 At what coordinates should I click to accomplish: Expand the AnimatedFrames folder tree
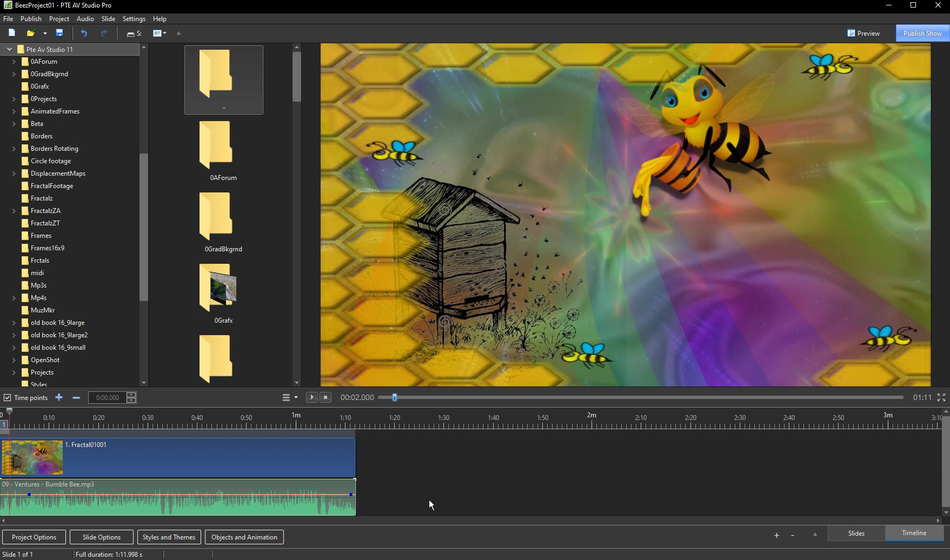pos(14,111)
